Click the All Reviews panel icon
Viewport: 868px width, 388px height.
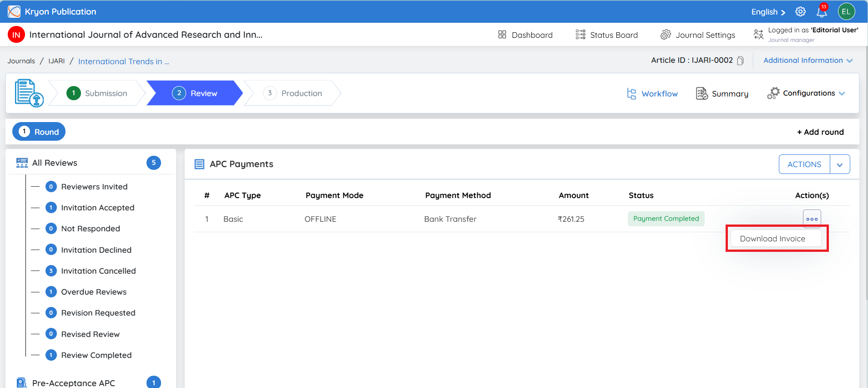click(22, 163)
